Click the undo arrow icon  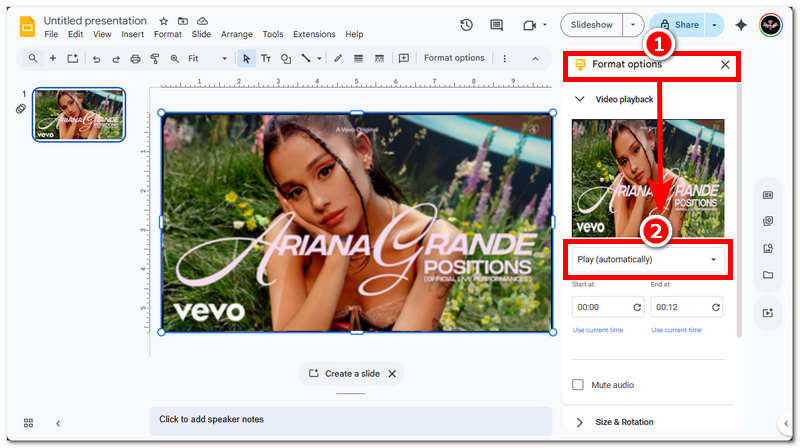pyautogui.click(x=97, y=59)
